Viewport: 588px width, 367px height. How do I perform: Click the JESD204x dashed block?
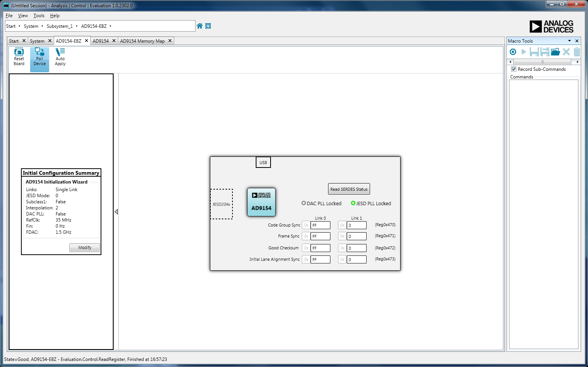221,204
